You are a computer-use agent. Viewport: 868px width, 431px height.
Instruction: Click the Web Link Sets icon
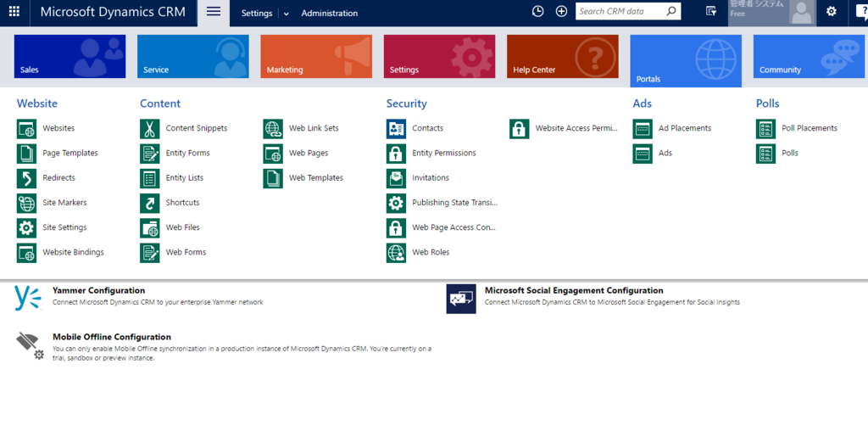(x=273, y=128)
